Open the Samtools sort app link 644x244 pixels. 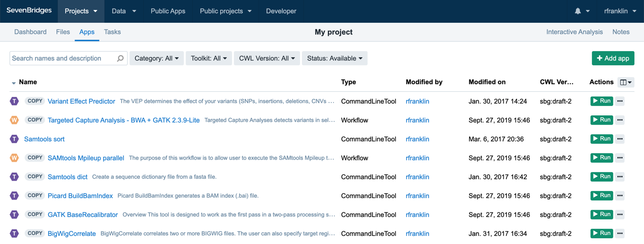[x=44, y=139]
